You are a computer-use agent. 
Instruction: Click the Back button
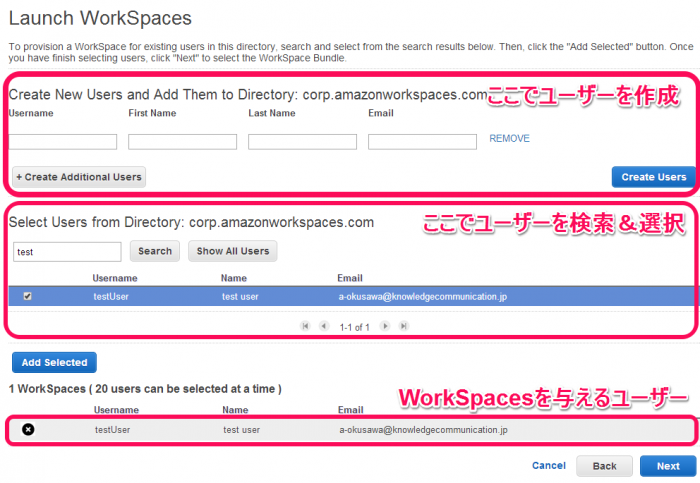point(604,466)
